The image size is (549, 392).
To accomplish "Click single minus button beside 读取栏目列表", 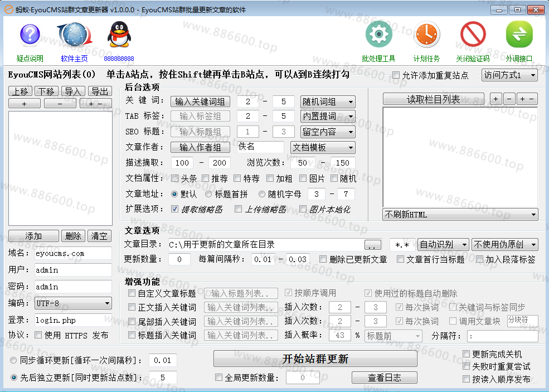I will 509,99.
